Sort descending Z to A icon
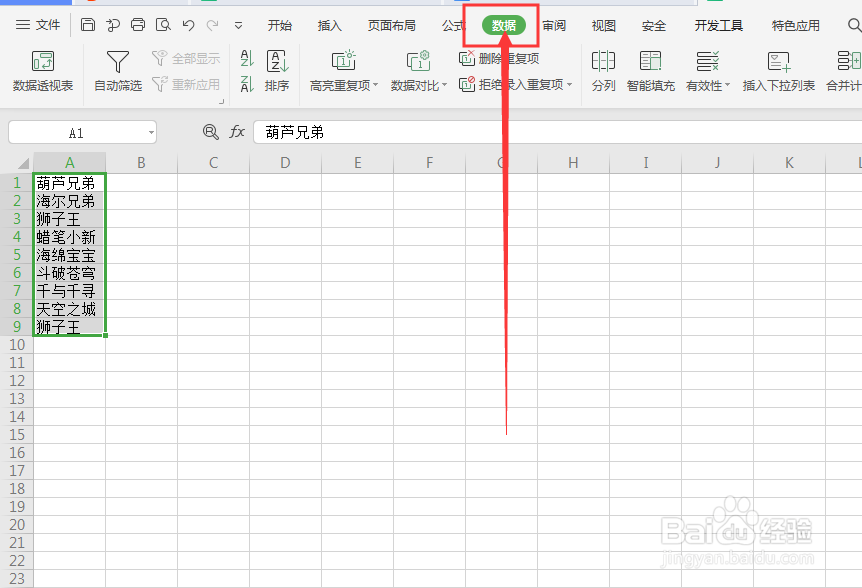862x588 pixels. 247,84
